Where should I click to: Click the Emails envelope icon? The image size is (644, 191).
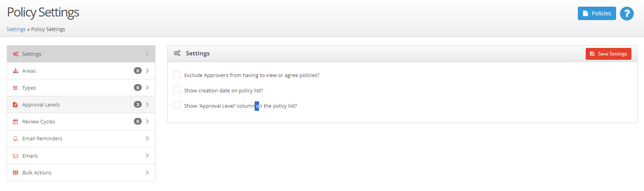point(15,156)
